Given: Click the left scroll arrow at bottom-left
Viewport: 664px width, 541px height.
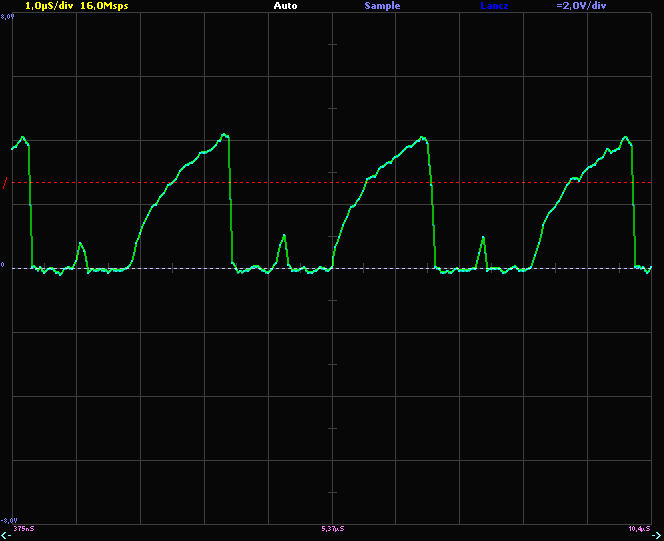Looking at the screenshot, I should point(7,530).
